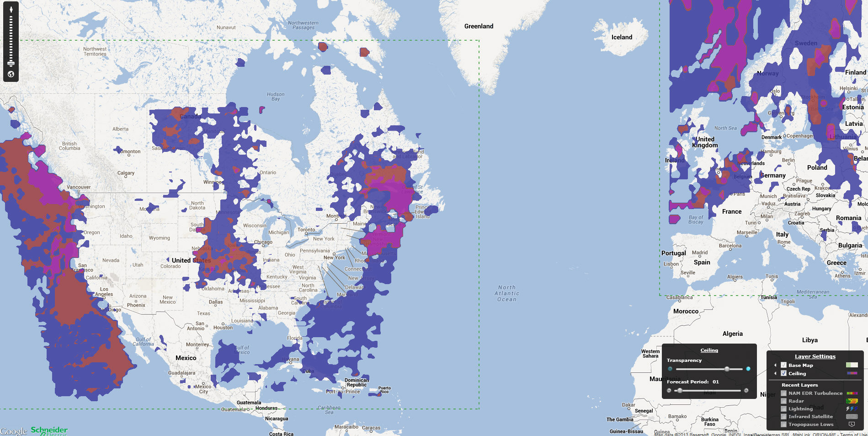Click the Lightning bolts legend icon

pyautogui.click(x=852, y=409)
